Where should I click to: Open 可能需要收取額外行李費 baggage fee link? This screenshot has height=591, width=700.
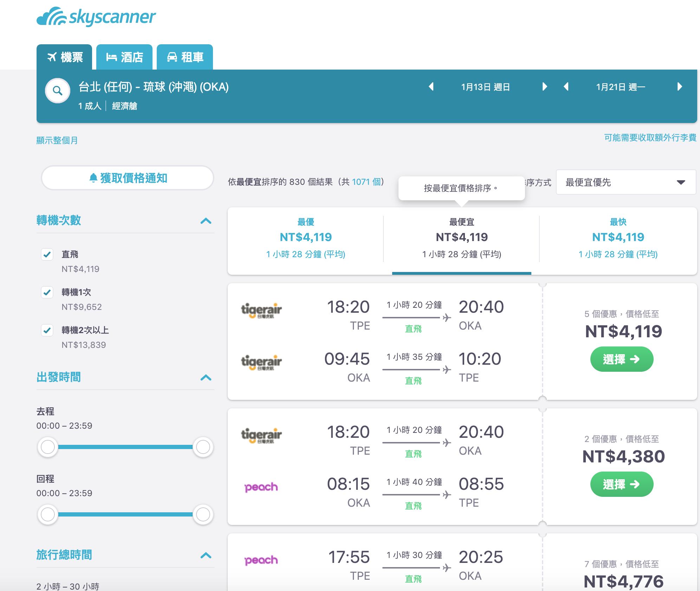pyautogui.click(x=650, y=138)
